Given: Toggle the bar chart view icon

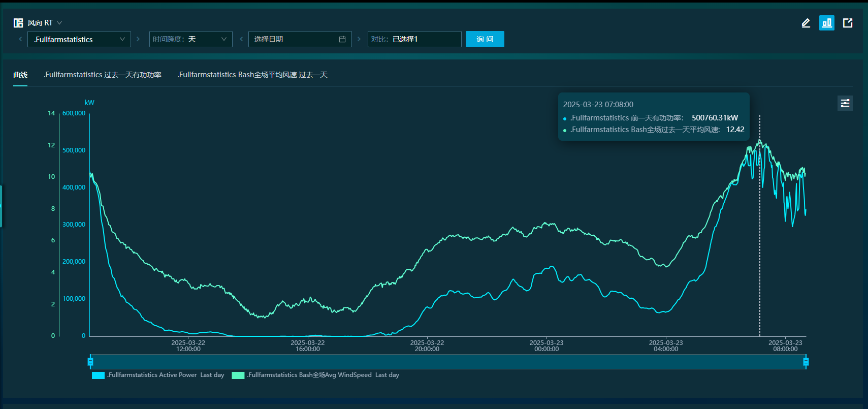Looking at the screenshot, I should [x=827, y=23].
